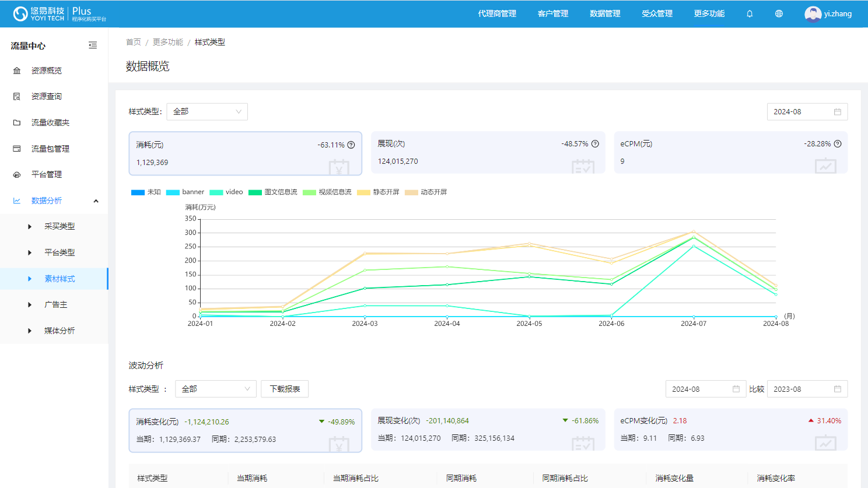The width and height of the screenshot is (868, 488).
Task: Click 当期消耗占比 column header
Action: click(x=356, y=479)
